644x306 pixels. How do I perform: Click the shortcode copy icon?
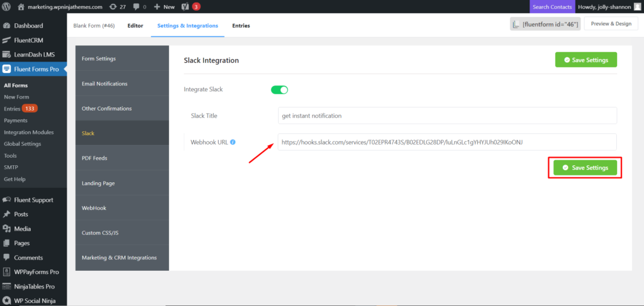[x=516, y=25]
